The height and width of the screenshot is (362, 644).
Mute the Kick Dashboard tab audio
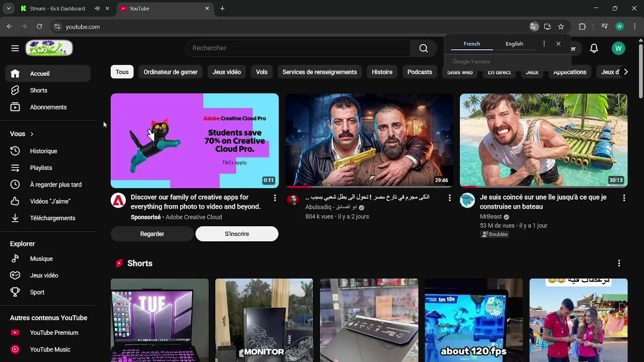pyautogui.click(x=97, y=9)
